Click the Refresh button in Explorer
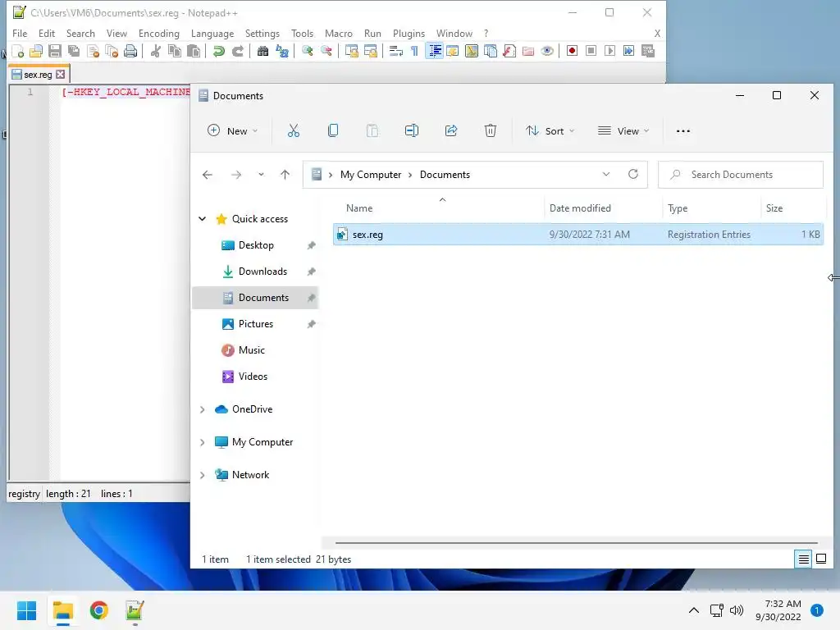Viewport: 840px width, 630px height. click(x=633, y=174)
